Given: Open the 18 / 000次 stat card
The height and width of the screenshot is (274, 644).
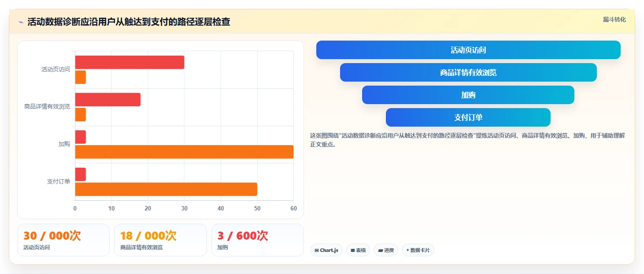Looking at the screenshot, I should pyautogui.click(x=160, y=240).
